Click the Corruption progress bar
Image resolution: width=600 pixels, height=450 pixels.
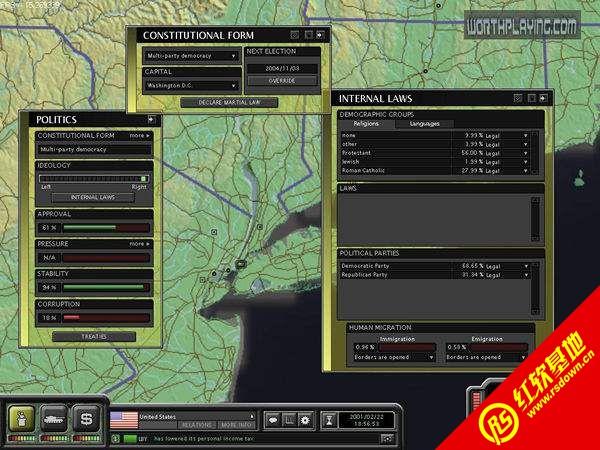(x=106, y=318)
